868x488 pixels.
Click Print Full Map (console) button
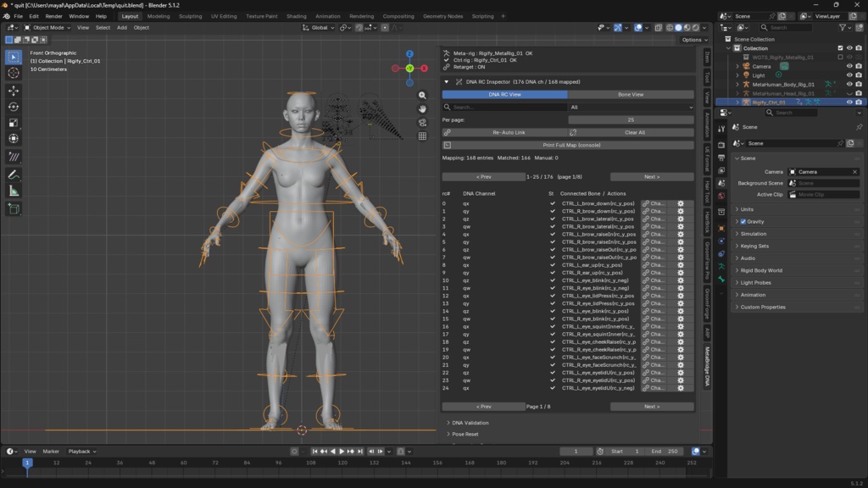(568, 145)
